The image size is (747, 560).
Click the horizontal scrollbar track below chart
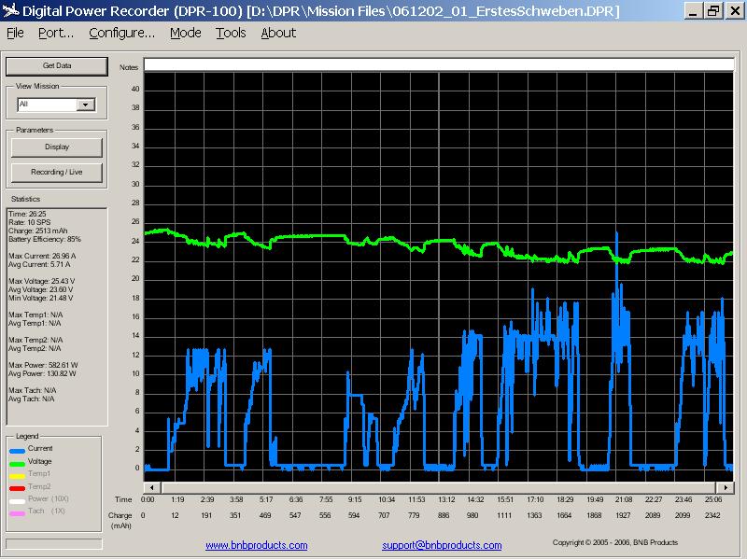pos(438,487)
